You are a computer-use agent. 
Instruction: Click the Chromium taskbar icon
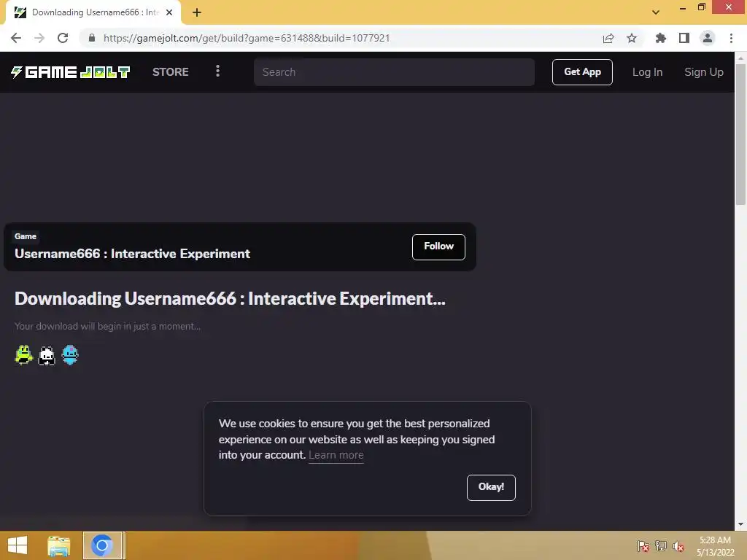pos(102,545)
